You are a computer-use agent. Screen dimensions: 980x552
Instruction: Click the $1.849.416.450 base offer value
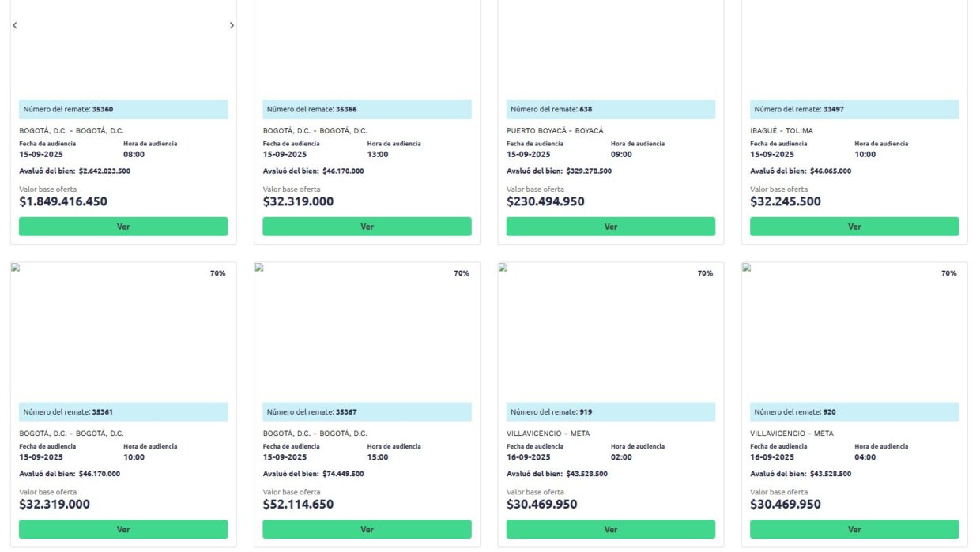[x=63, y=201]
